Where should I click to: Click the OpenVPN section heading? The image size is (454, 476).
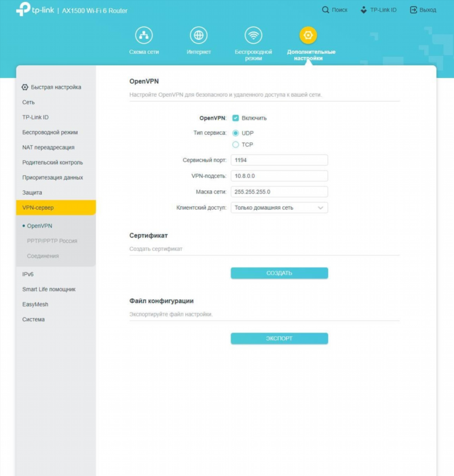144,82
